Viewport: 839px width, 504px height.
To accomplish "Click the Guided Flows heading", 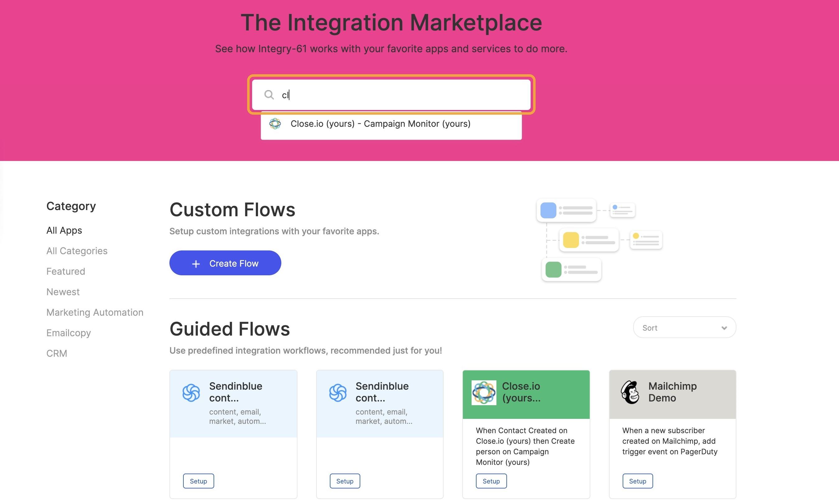I will [x=230, y=329].
